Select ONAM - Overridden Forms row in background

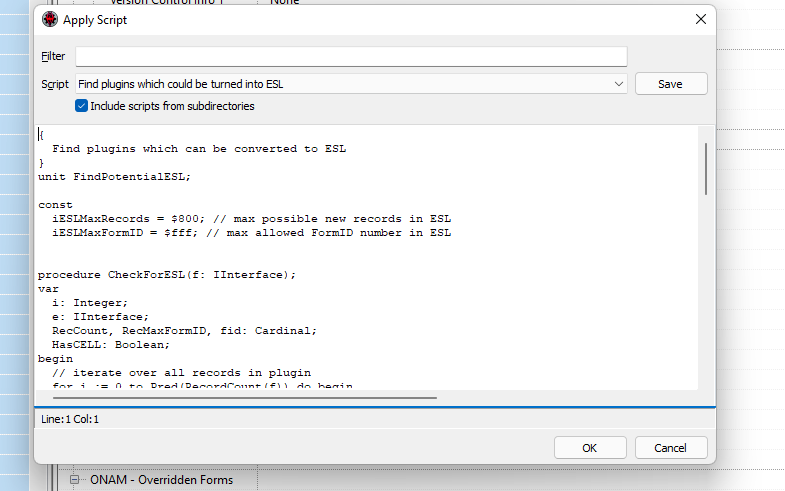[x=162, y=479]
